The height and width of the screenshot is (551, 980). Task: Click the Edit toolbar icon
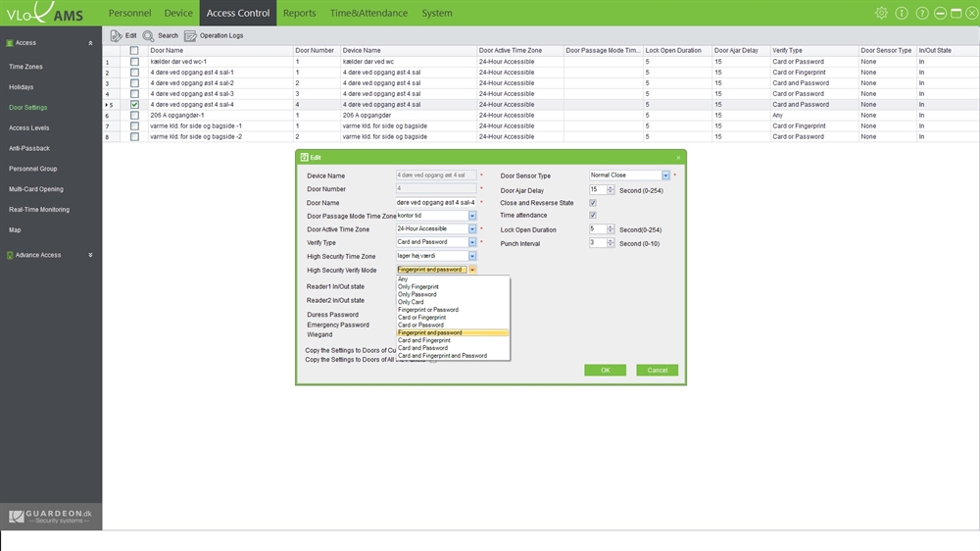pyautogui.click(x=117, y=35)
